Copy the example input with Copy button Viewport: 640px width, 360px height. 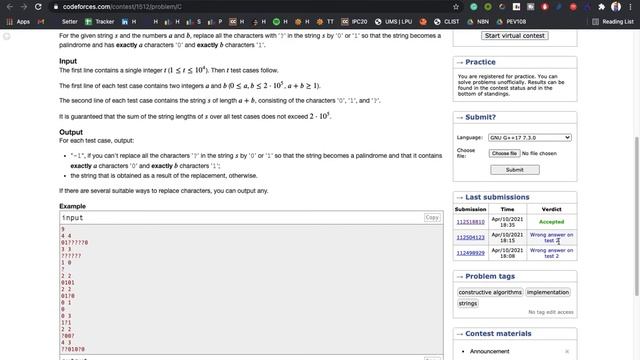(x=432, y=218)
